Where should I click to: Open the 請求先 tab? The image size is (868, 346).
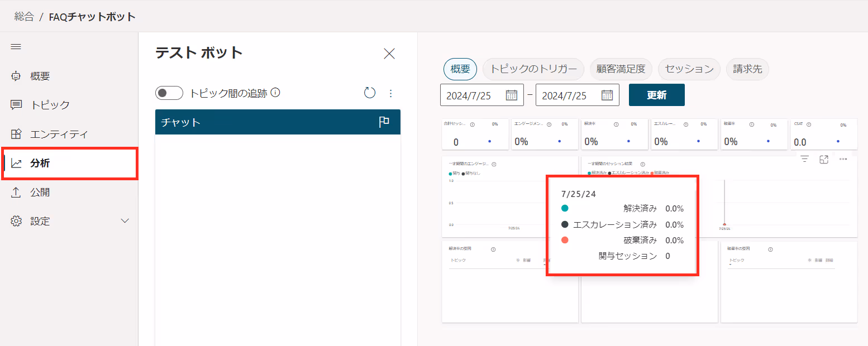747,69
